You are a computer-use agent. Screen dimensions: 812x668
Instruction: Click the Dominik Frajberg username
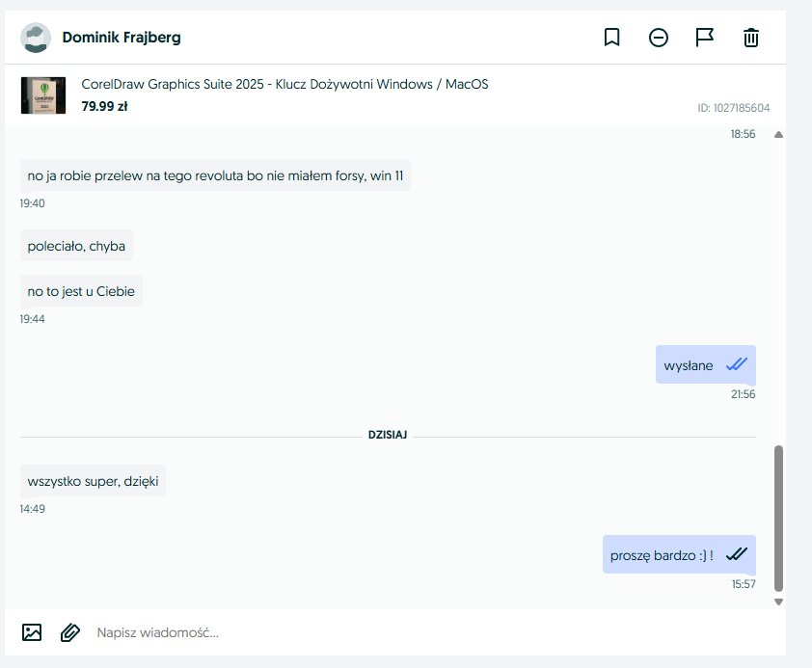tap(122, 38)
